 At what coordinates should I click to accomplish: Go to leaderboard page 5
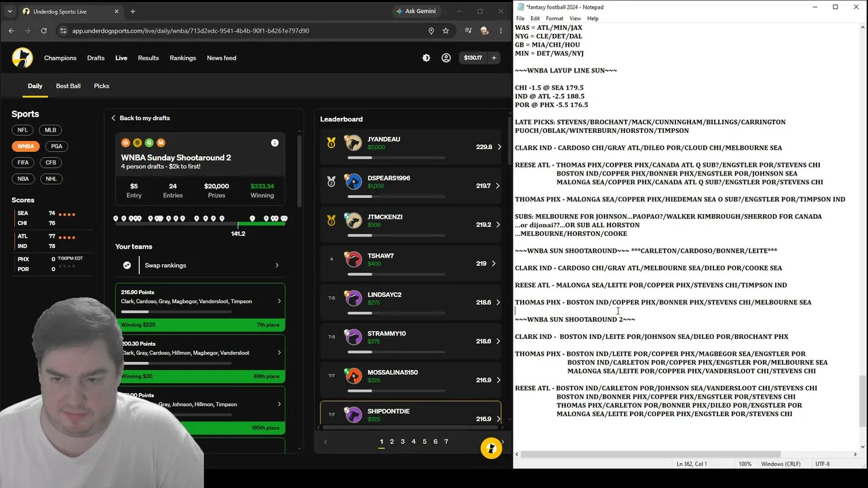(x=425, y=442)
